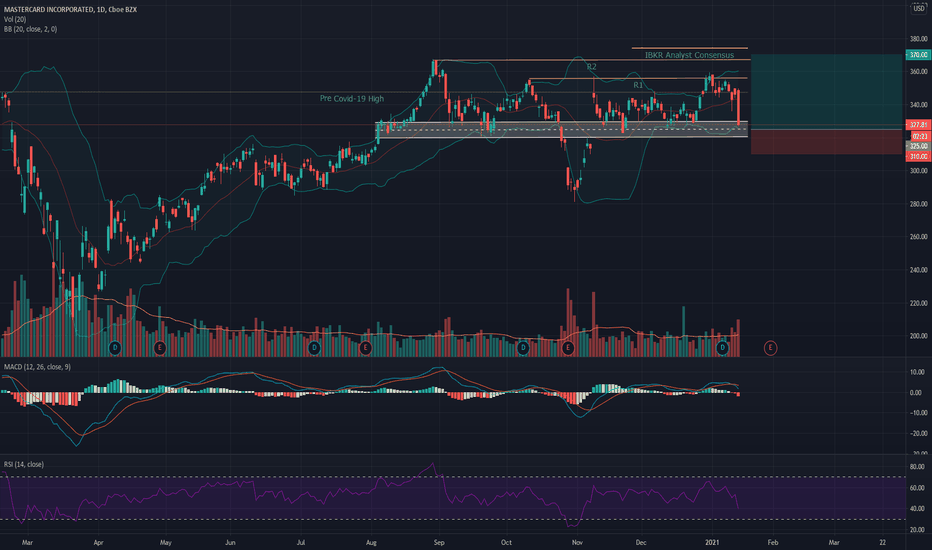Click the 02:23 bar countdown tag
The height and width of the screenshot is (550, 932).
920,136
